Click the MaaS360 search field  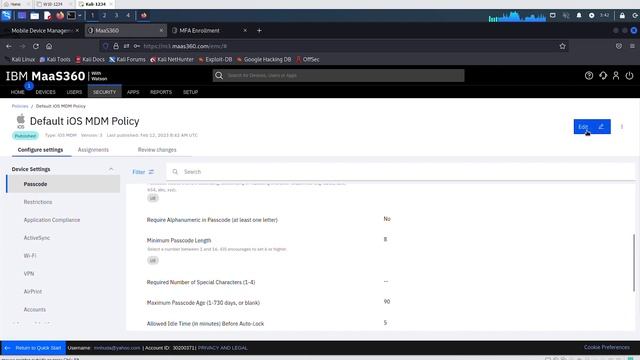click(338, 76)
